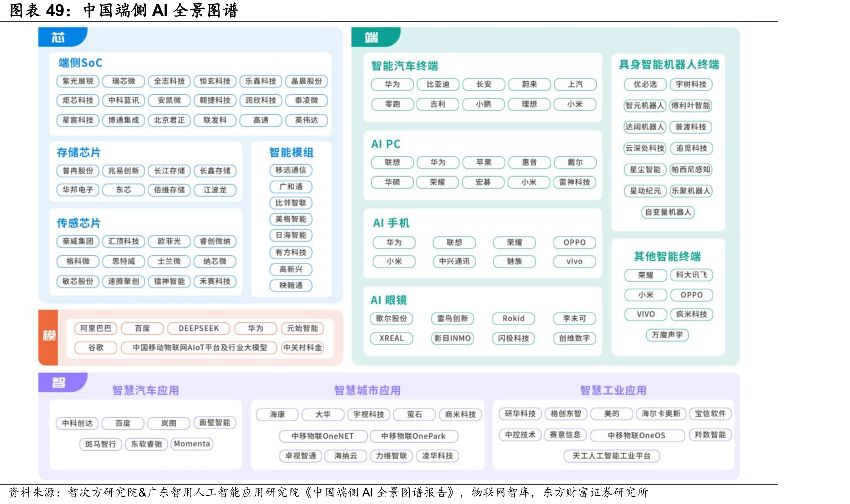The width and height of the screenshot is (850, 504).
Task: Click the 疯米科技 label
Action: (x=692, y=314)
